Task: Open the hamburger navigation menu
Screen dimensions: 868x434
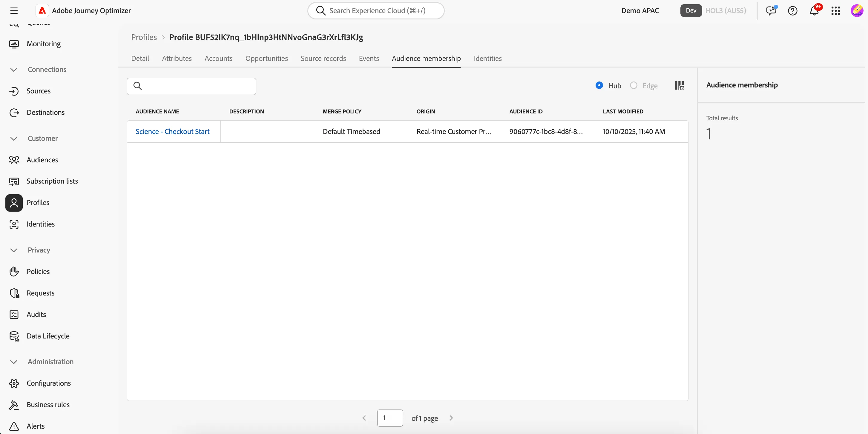Action: 14,11
